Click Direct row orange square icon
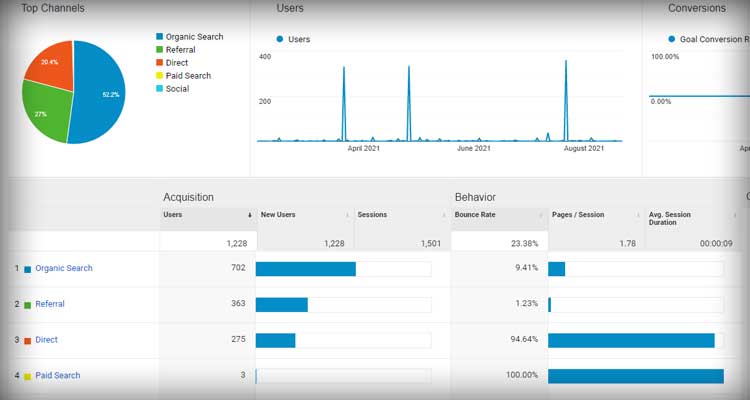The width and height of the screenshot is (750, 400). click(x=28, y=341)
